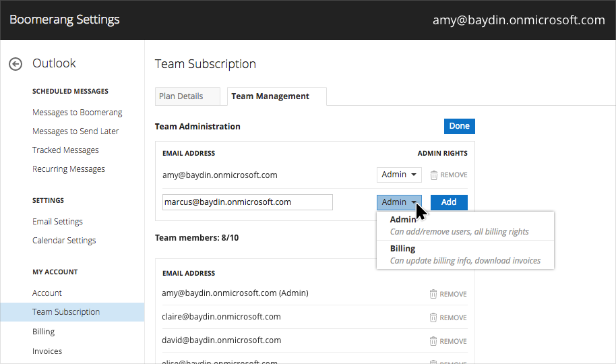Switch to the Plan Details tab
Screen dimensions: 616x364
[x=187, y=96]
